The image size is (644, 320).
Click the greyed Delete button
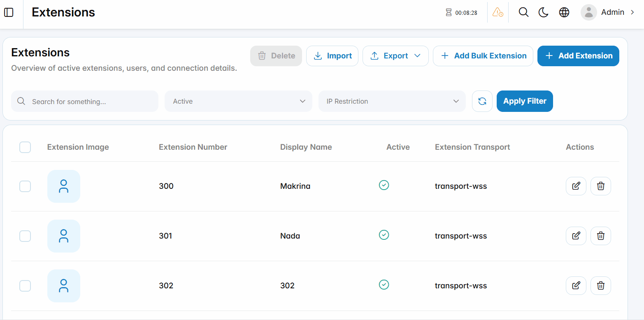coord(276,56)
